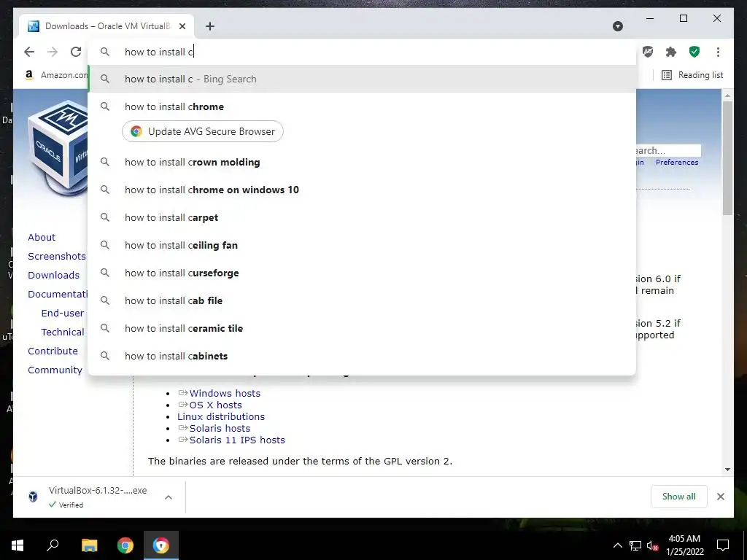Screen dimensions: 747x560
Task: Click the network status tray icon
Action: point(635,545)
